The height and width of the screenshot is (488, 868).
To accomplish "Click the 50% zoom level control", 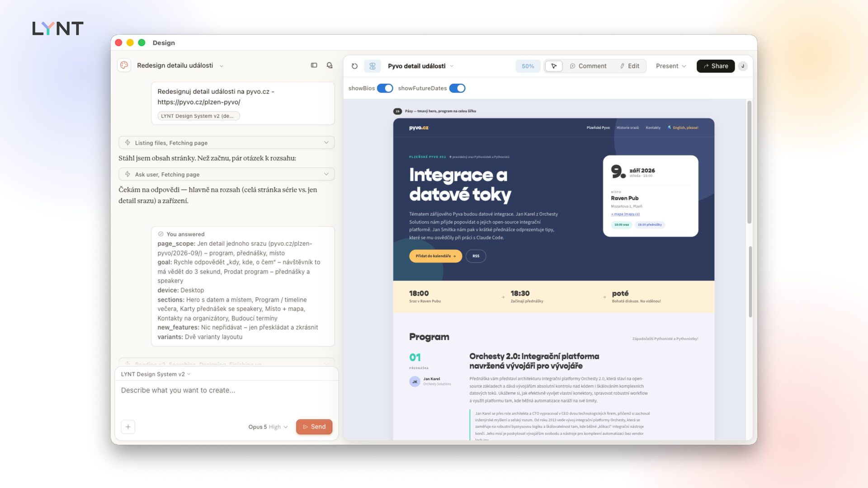I will (528, 66).
